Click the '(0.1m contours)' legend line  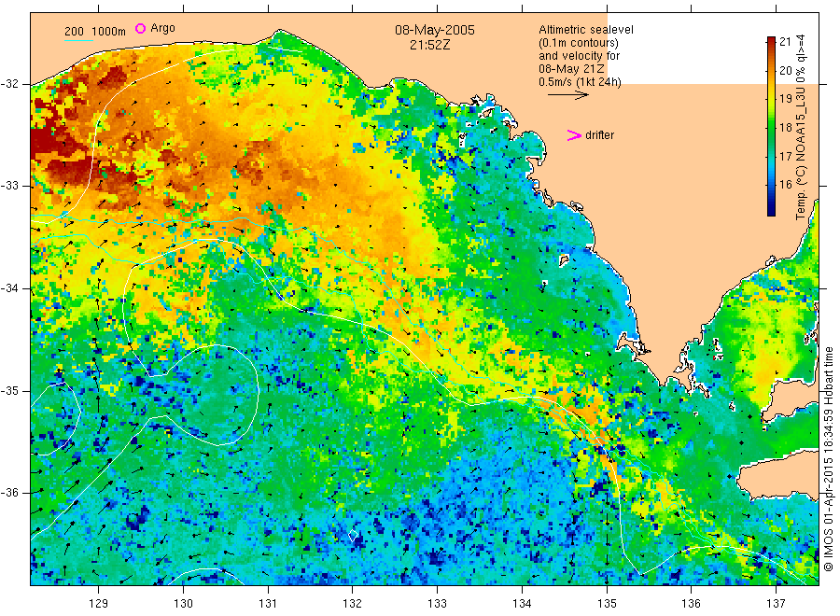[x=578, y=43]
